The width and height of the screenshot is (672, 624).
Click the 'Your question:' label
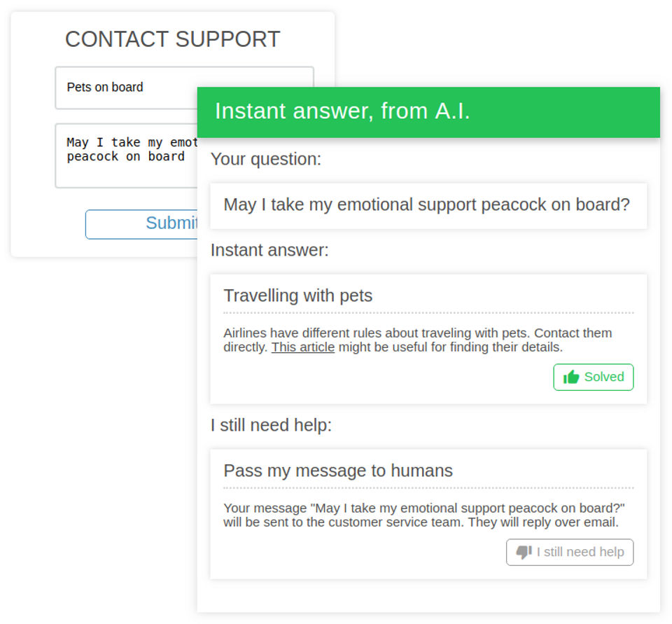266,159
